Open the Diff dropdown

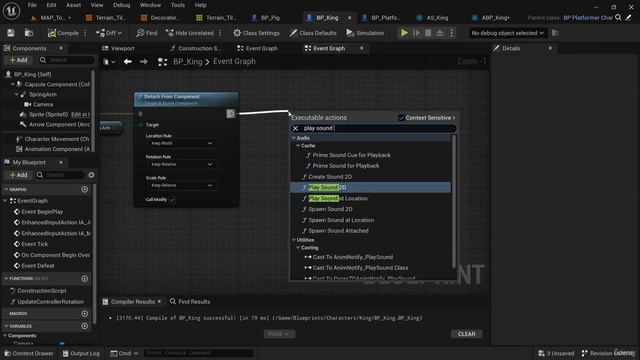109,33
